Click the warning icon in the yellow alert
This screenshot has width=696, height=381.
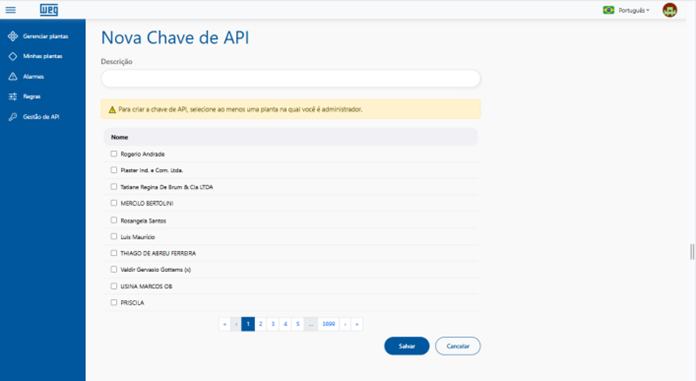pyautogui.click(x=112, y=109)
